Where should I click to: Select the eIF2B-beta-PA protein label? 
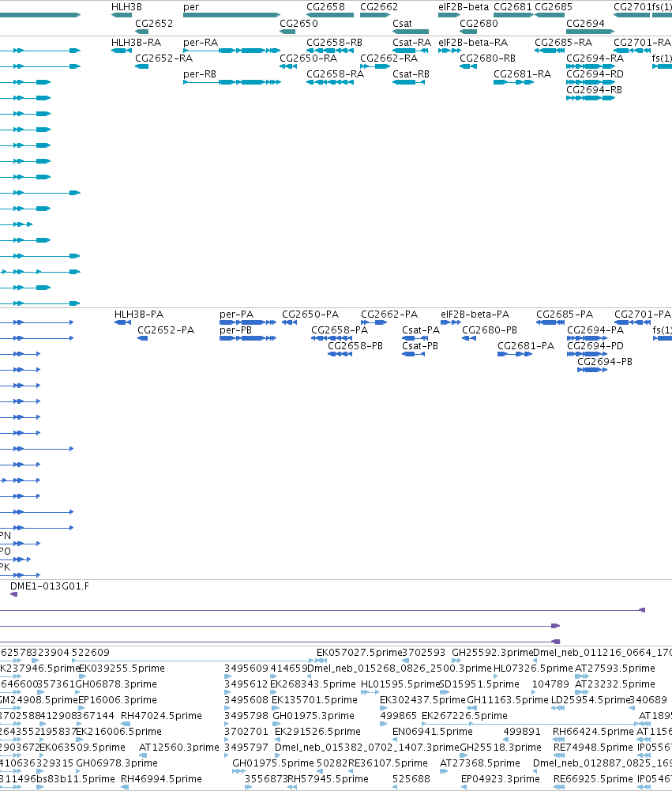point(475,315)
